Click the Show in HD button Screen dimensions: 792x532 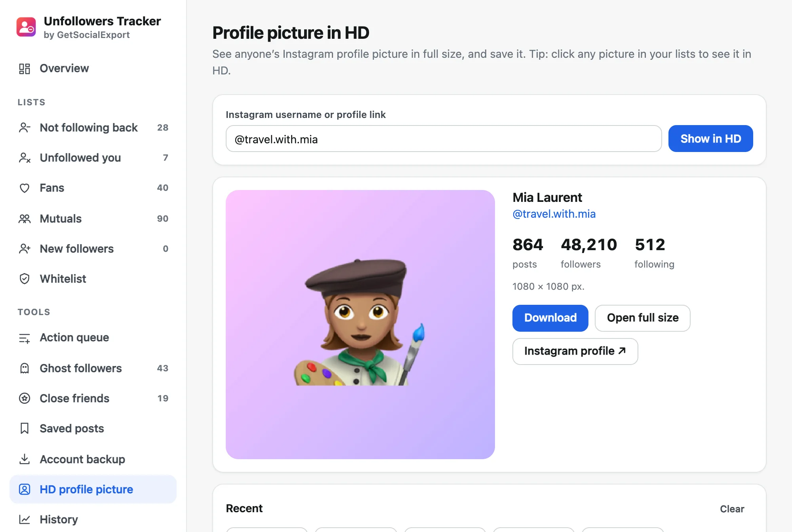(710, 139)
